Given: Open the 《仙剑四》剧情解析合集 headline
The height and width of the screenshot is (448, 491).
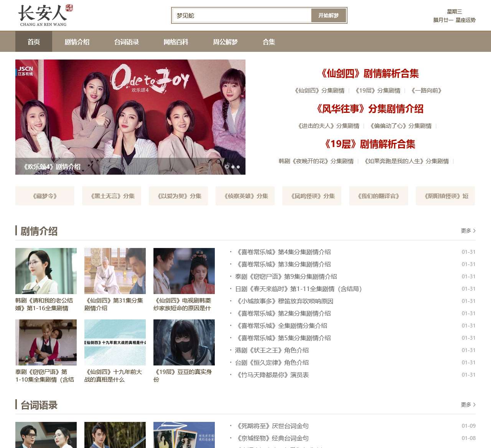Looking at the screenshot, I should pyautogui.click(x=368, y=73).
